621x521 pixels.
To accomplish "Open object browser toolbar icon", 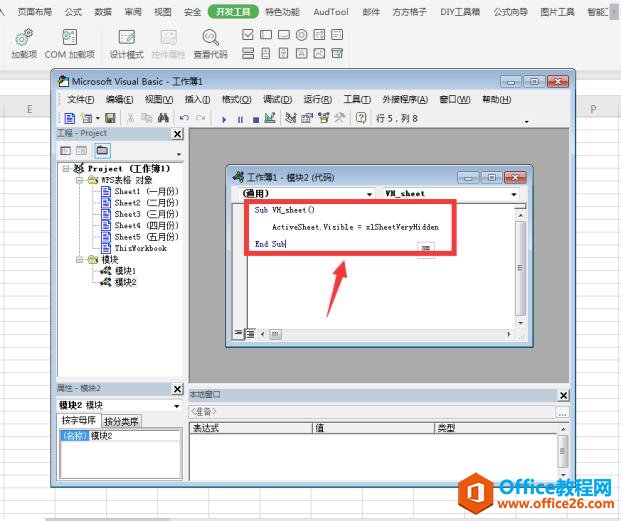I will (324, 118).
